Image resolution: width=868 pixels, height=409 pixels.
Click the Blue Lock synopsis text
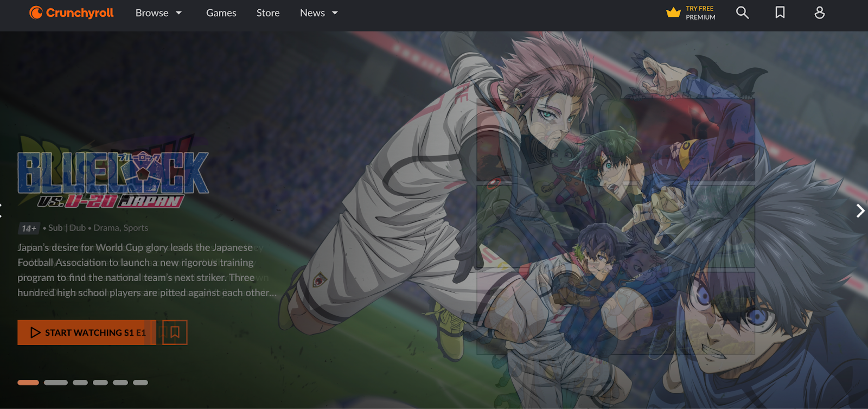(x=146, y=270)
